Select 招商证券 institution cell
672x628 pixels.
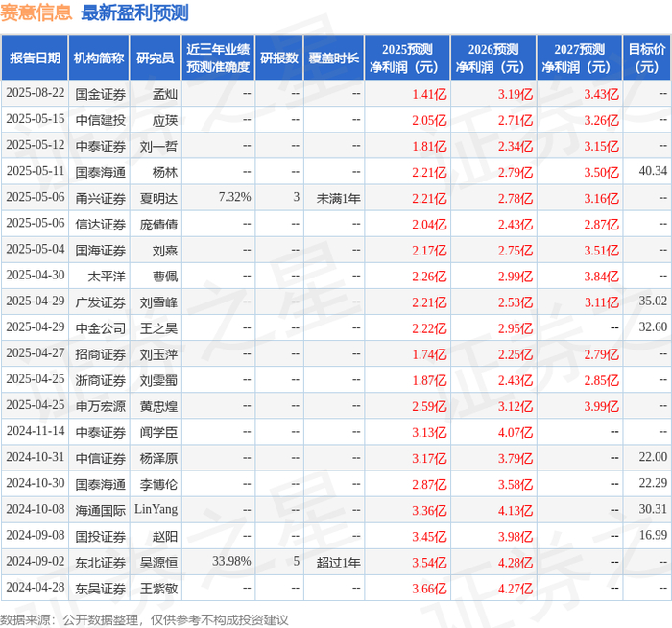tap(100, 354)
